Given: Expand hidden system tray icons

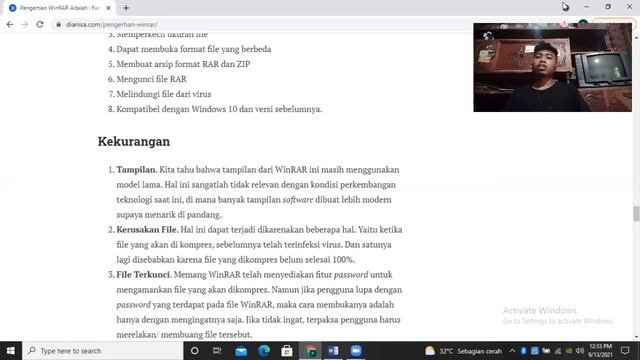Looking at the screenshot, I should click(512, 351).
